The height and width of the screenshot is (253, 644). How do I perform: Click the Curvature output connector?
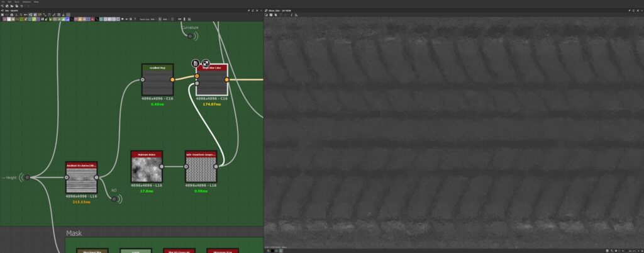[190, 36]
